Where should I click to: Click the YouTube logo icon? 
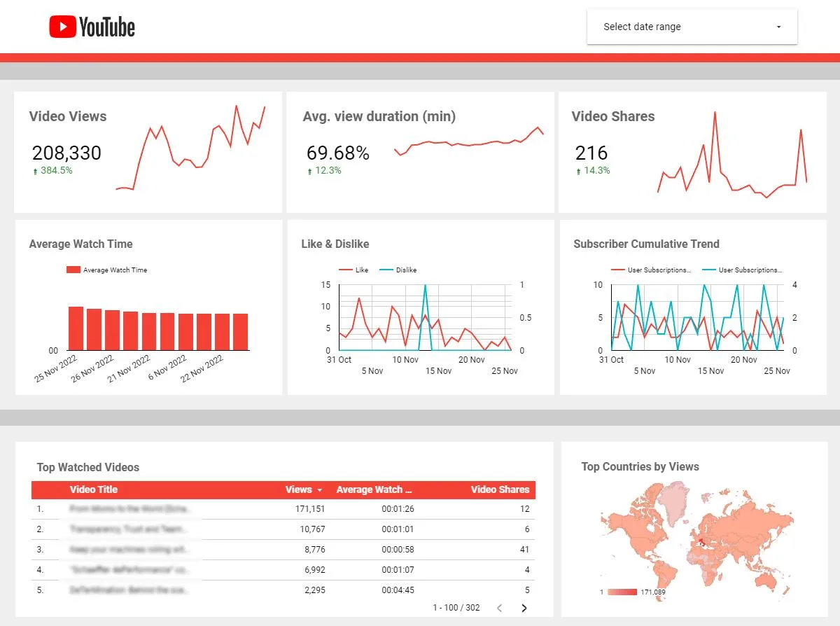coord(62,27)
